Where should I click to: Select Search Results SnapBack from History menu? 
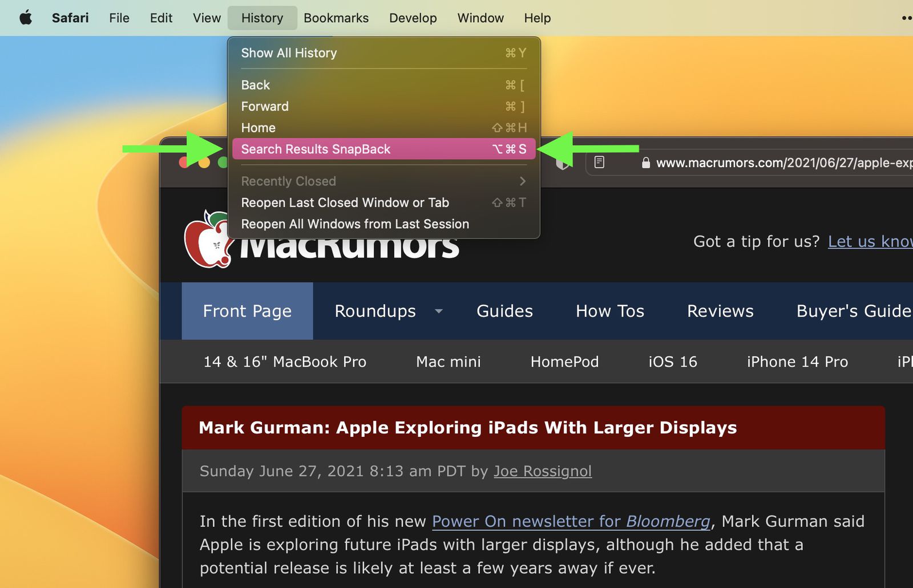316,149
